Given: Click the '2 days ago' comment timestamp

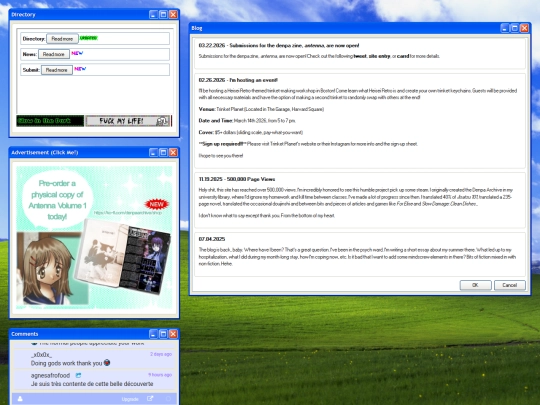Looking at the screenshot, I should (161, 354).
